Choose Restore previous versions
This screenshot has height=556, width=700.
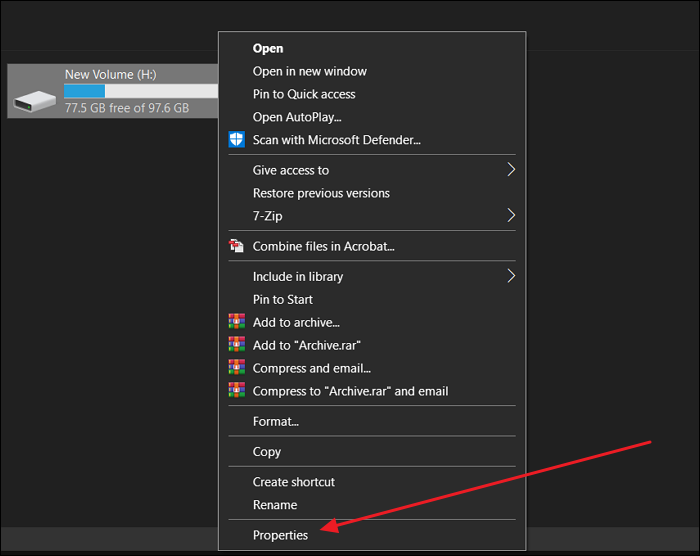coord(321,193)
